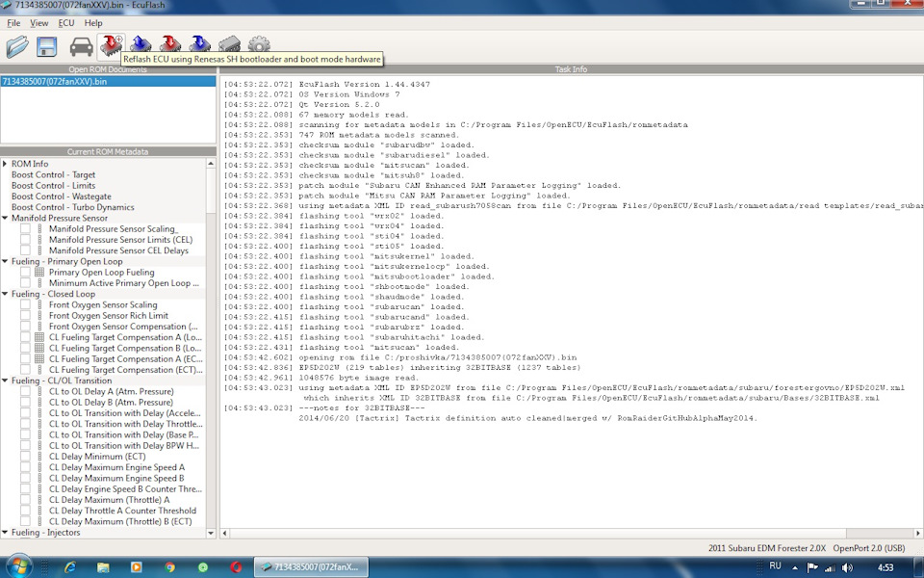The image size is (924, 578).
Task: Click the blue down-arrow chip icon
Action: (200, 43)
